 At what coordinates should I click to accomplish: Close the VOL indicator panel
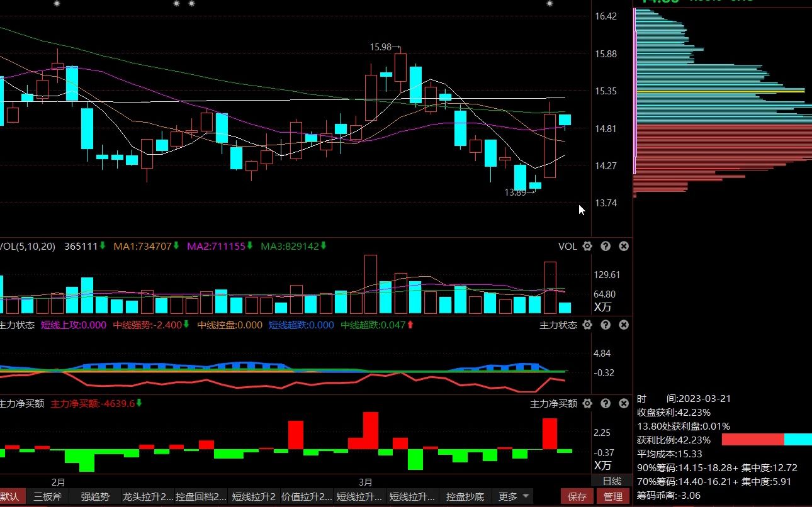click(624, 247)
